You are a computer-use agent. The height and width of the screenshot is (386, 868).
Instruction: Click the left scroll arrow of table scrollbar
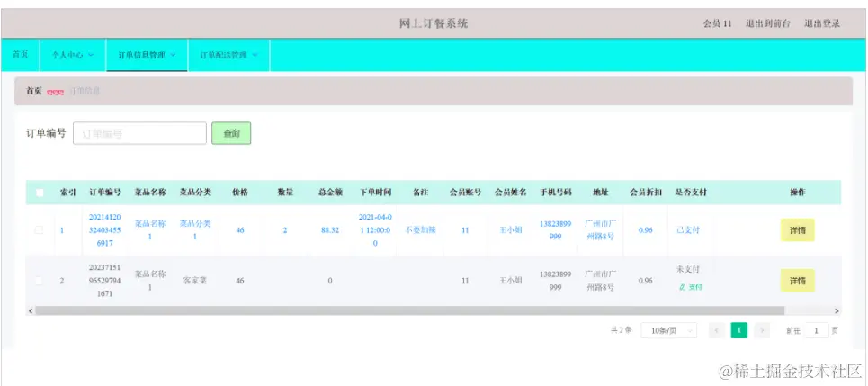point(30,311)
